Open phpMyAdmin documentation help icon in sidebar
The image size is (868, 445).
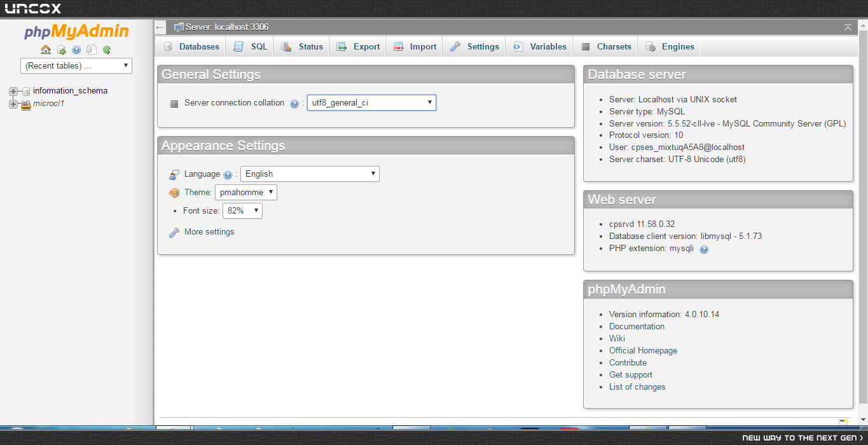(x=76, y=50)
